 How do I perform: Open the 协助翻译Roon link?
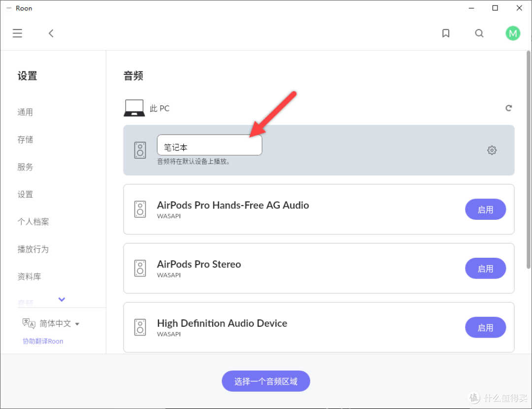pyautogui.click(x=43, y=341)
